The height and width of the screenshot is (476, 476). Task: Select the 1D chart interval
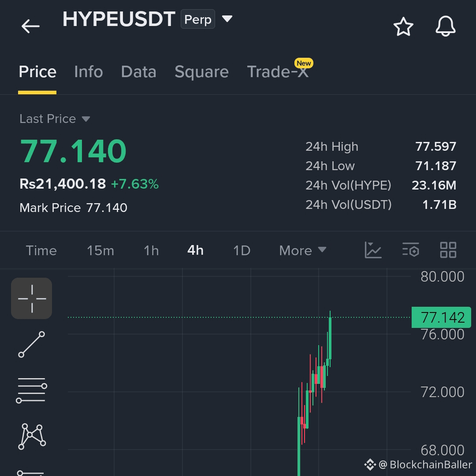(242, 251)
